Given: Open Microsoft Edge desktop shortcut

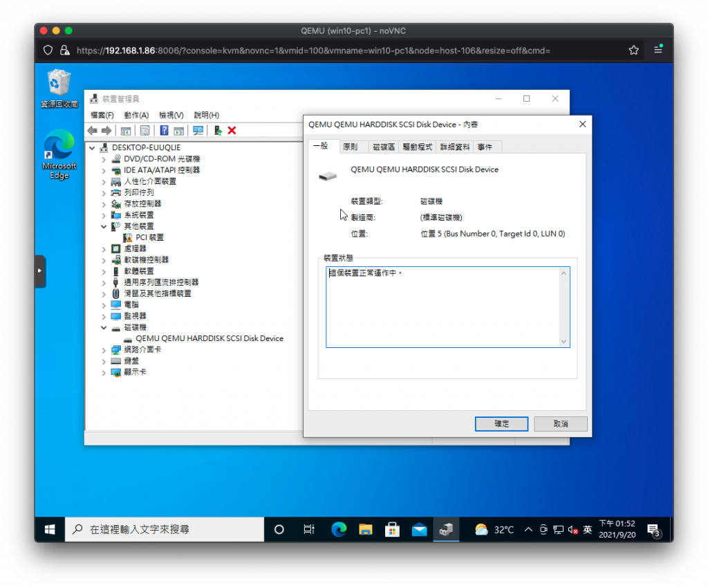Looking at the screenshot, I should [x=59, y=154].
